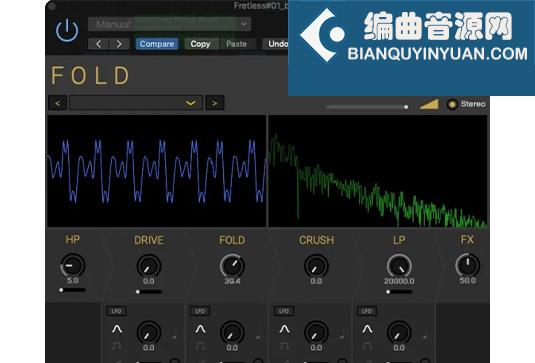
Task: Adjust the small slider under DRIVE
Action: pos(149,292)
